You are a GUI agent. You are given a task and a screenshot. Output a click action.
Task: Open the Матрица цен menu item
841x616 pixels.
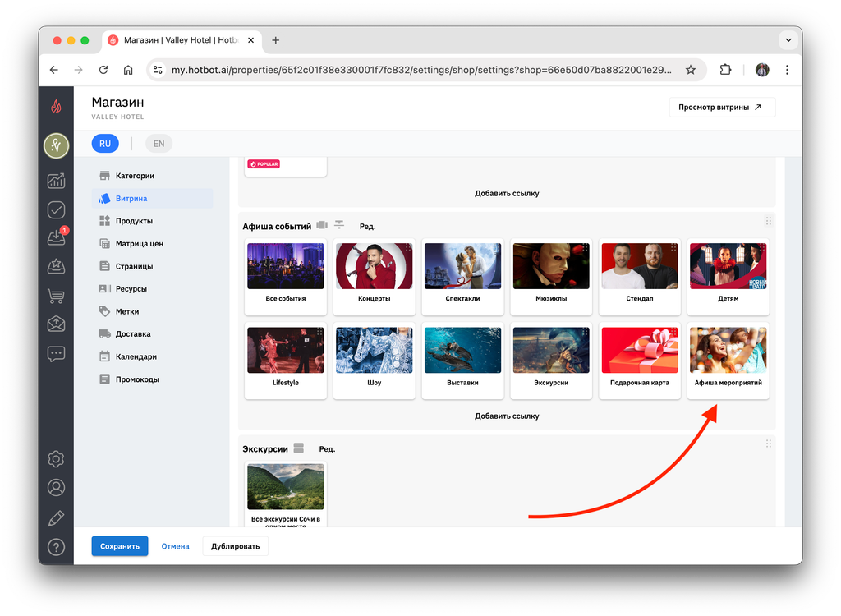(x=152, y=244)
